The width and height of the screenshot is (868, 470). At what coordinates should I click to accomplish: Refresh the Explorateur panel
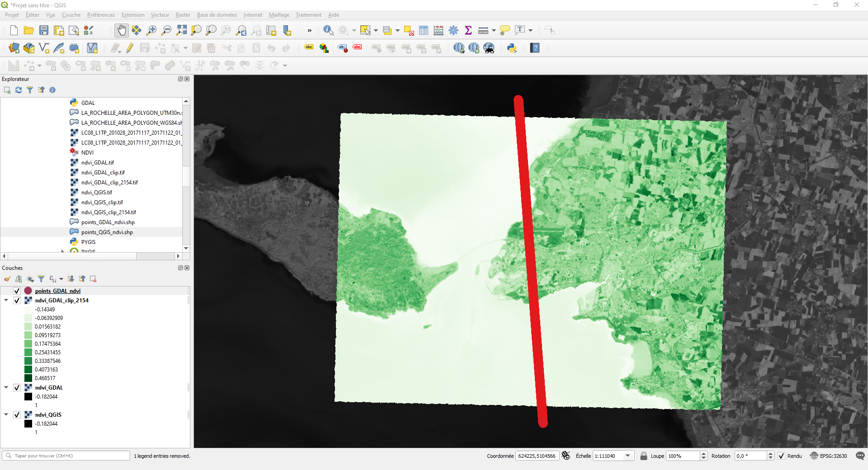19,90
